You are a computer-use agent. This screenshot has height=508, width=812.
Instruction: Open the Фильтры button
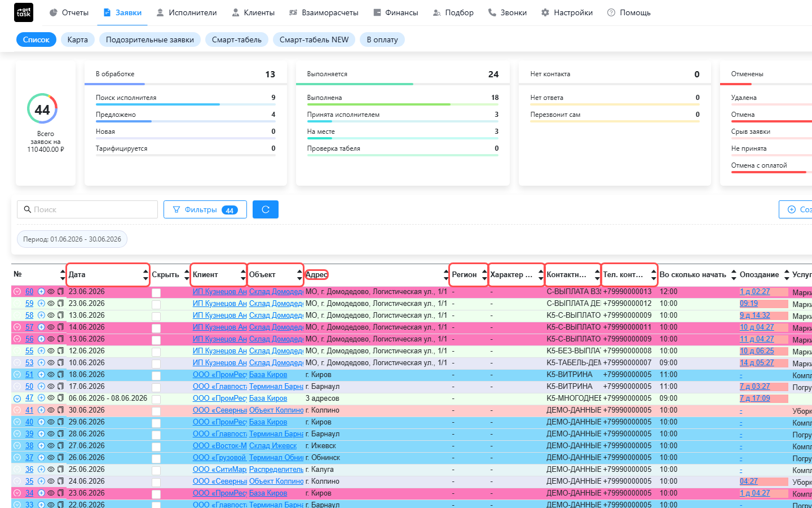[205, 209]
